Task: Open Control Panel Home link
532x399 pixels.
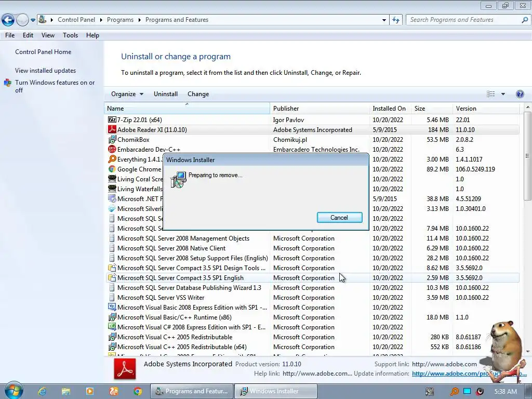Action: [43, 52]
